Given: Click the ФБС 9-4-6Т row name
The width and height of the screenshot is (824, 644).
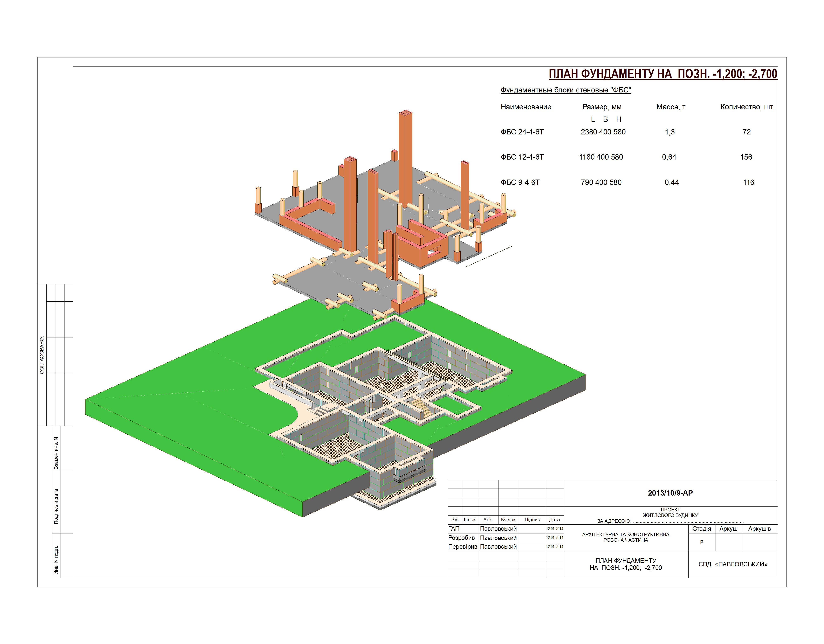Looking at the screenshot, I should pos(520,182).
